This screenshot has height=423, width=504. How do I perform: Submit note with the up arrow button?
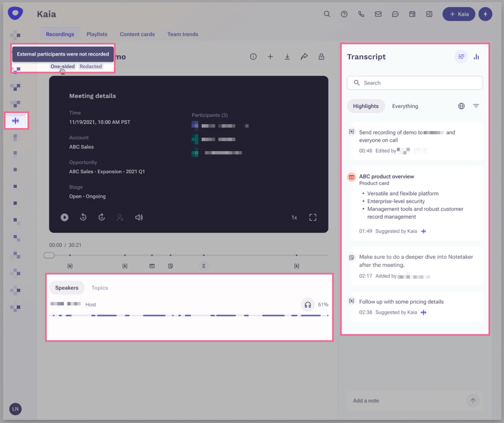click(473, 400)
